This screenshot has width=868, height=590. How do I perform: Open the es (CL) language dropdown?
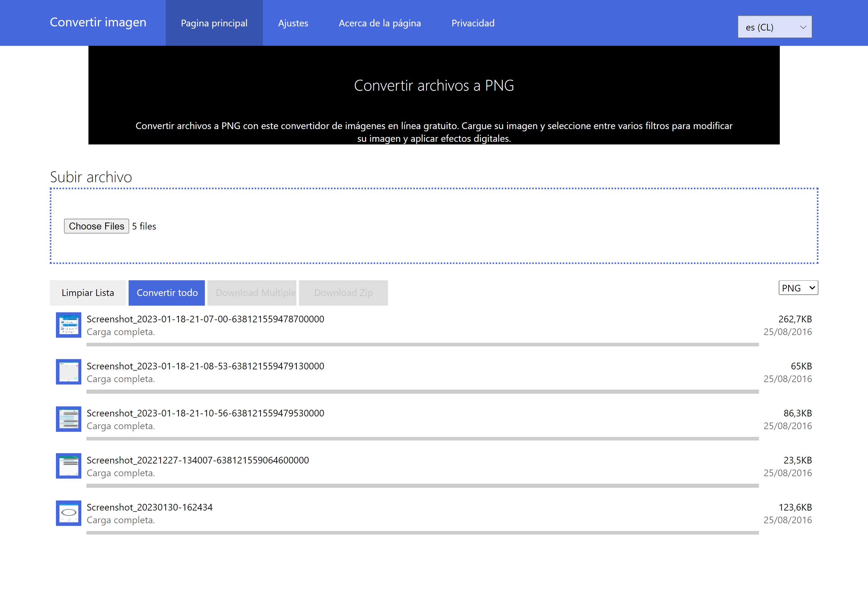click(x=774, y=27)
